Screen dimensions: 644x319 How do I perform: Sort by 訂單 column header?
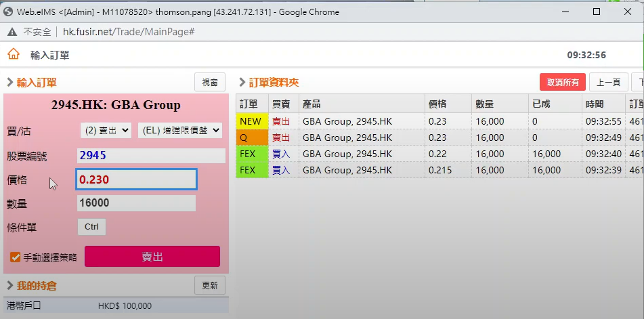tap(252, 104)
